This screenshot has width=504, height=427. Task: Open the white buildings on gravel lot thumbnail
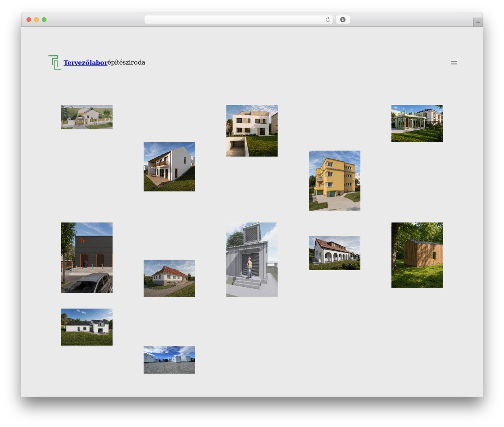[x=169, y=360]
